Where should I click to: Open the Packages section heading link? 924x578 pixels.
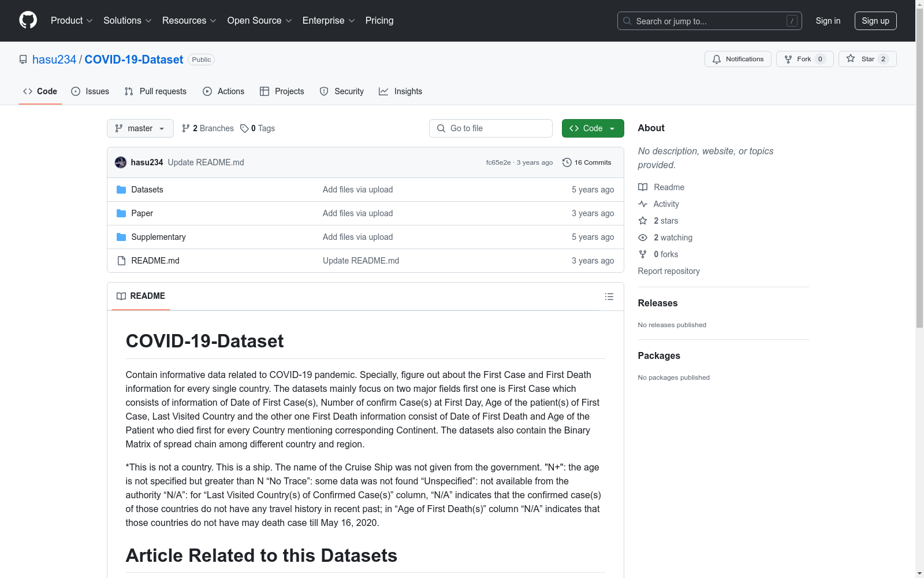[x=659, y=355]
